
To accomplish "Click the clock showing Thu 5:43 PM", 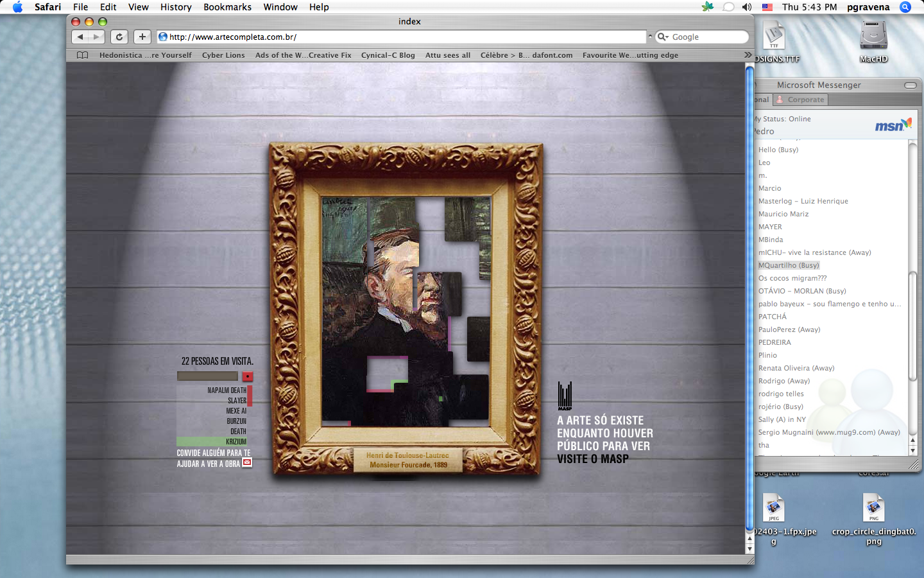I will coord(810,7).
